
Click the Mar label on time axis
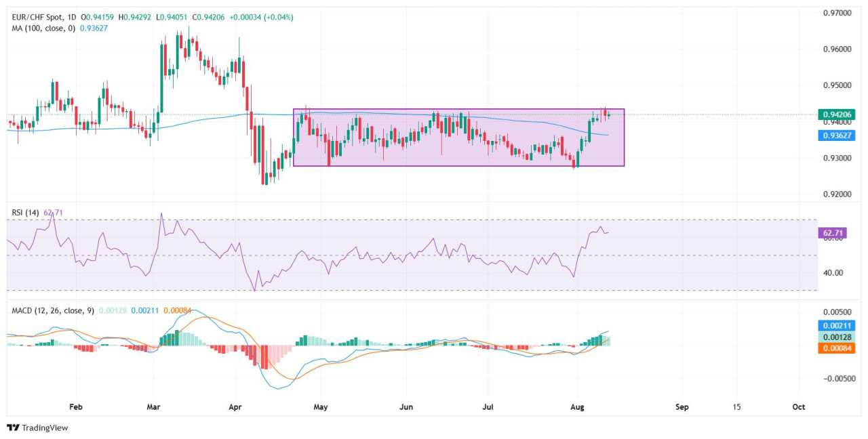tap(153, 406)
